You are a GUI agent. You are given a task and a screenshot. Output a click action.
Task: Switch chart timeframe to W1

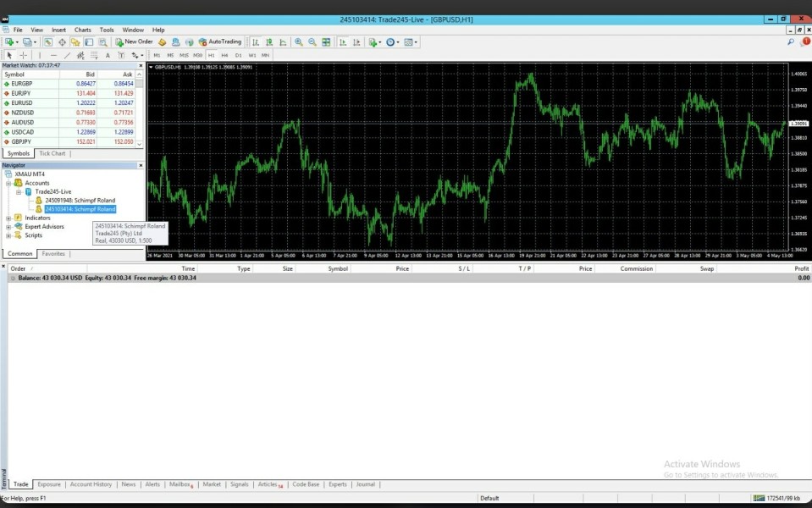click(252, 55)
